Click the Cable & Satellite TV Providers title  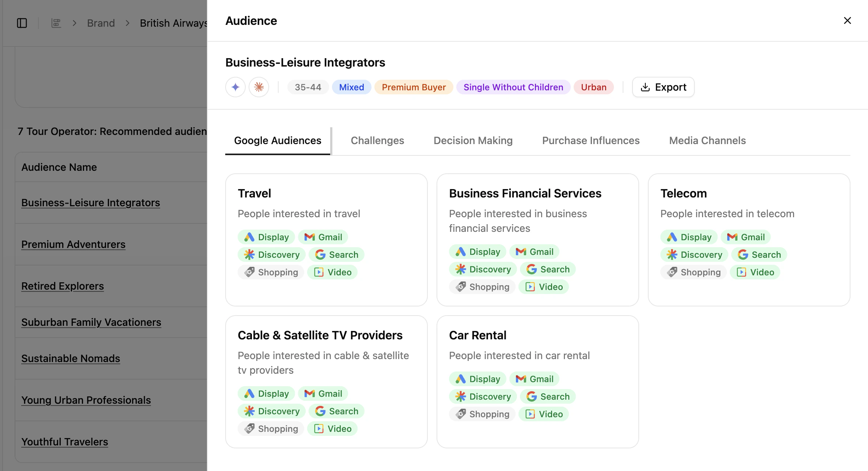coord(320,335)
